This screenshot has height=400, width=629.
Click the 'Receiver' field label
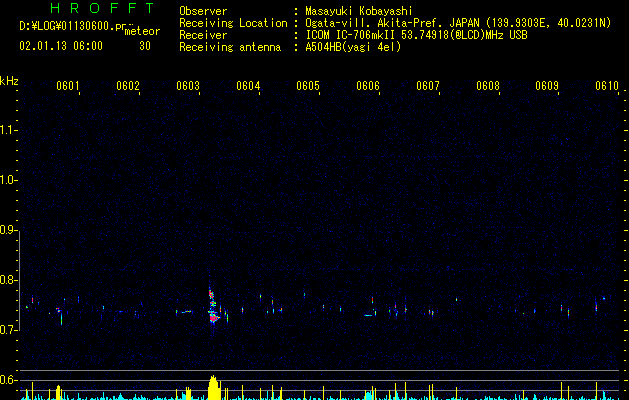203,35
